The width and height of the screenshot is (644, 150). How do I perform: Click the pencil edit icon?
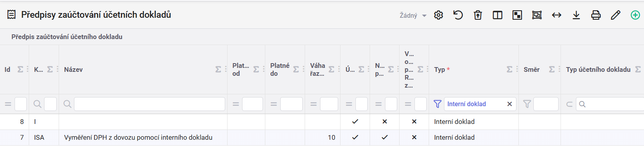tap(616, 15)
